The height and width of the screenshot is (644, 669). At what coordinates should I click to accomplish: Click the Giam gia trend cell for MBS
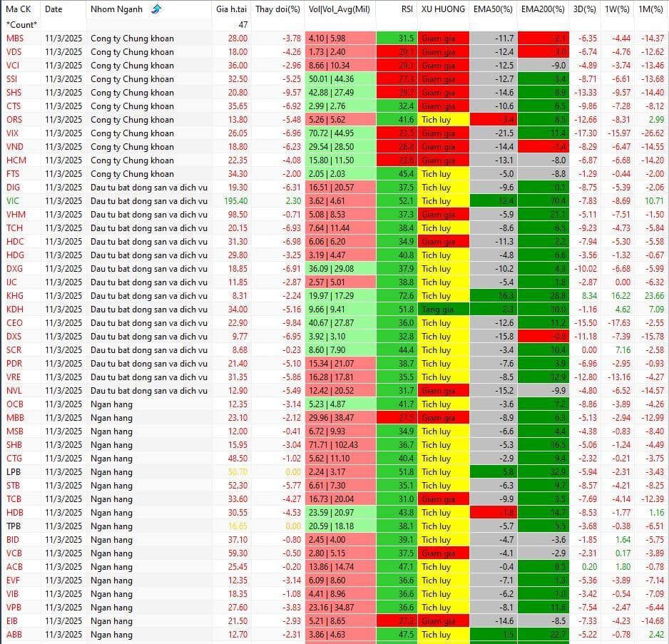pyautogui.click(x=444, y=39)
